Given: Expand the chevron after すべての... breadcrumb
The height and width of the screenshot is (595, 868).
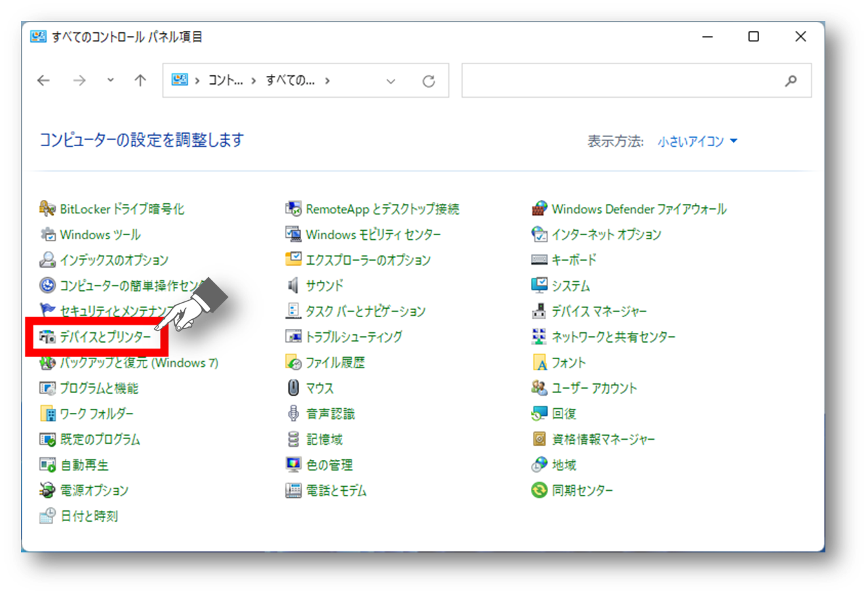Looking at the screenshot, I should (x=327, y=81).
